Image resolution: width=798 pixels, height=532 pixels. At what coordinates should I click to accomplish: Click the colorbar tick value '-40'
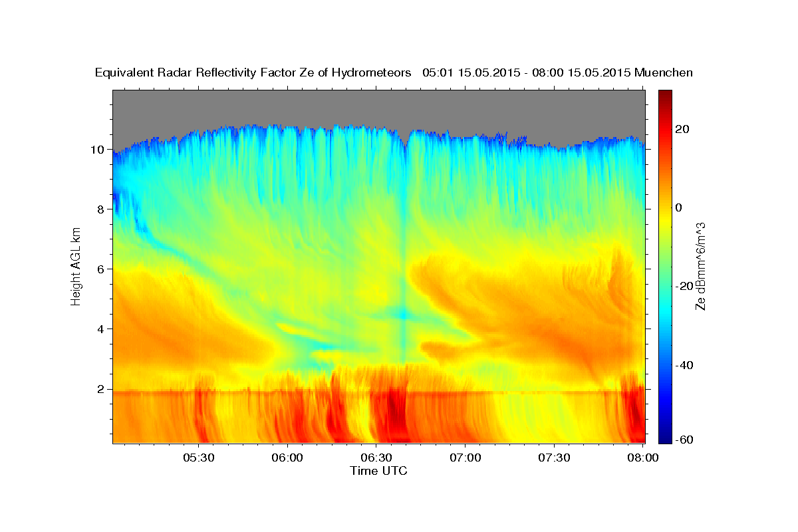[684, 364]
